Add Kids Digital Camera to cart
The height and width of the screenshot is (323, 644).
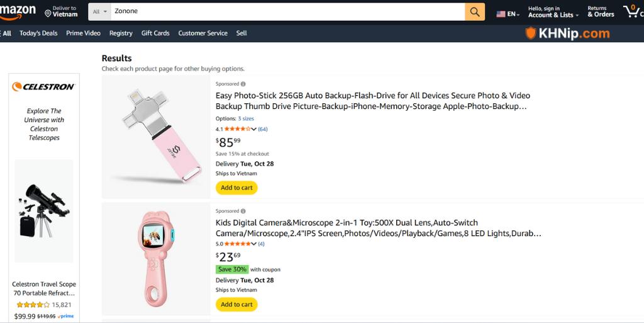point(236,304)
